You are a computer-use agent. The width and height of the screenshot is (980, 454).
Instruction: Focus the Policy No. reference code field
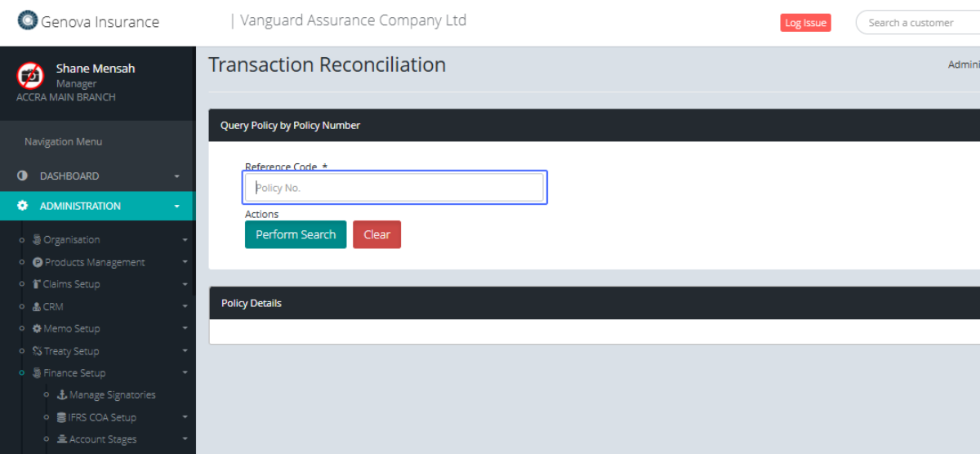click(394, 188)
